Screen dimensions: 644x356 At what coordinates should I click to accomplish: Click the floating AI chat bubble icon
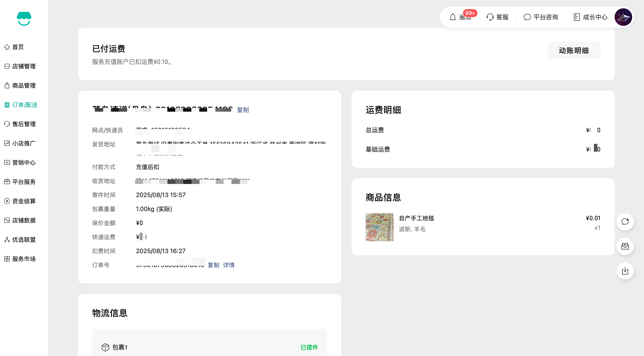coord(625,222)
